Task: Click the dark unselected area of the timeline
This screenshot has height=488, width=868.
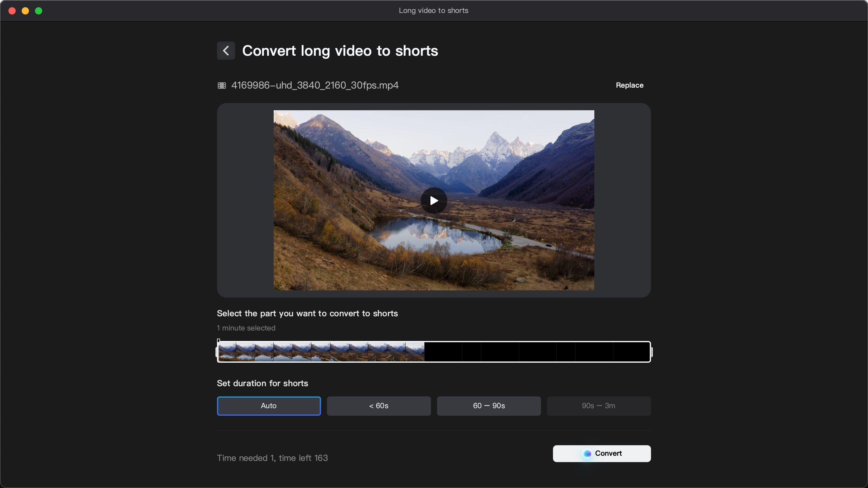Action: pyautogui.click(x=539, y=351)
